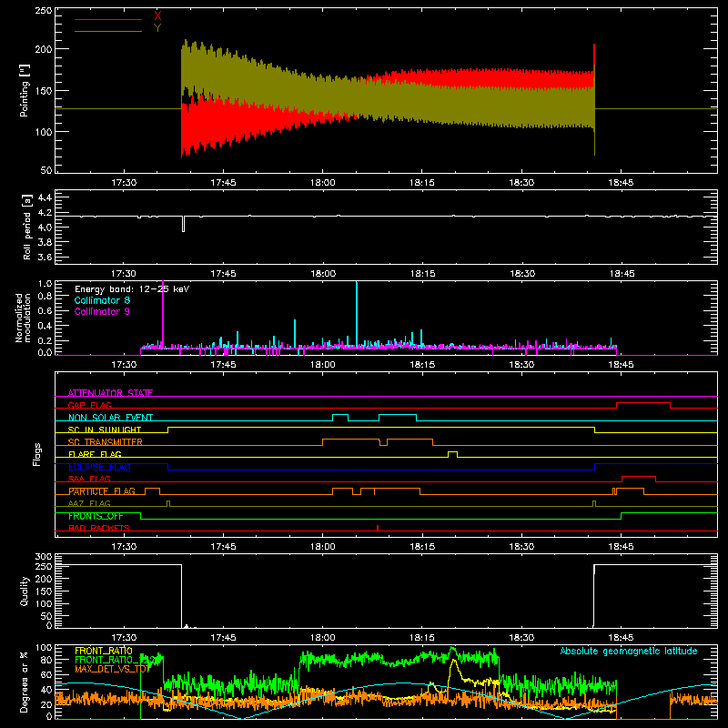The width and height of the screenshot is (728, 728).
Task: Select 'Energy band: 12-25 keV' text
Action: pos(132,289)
